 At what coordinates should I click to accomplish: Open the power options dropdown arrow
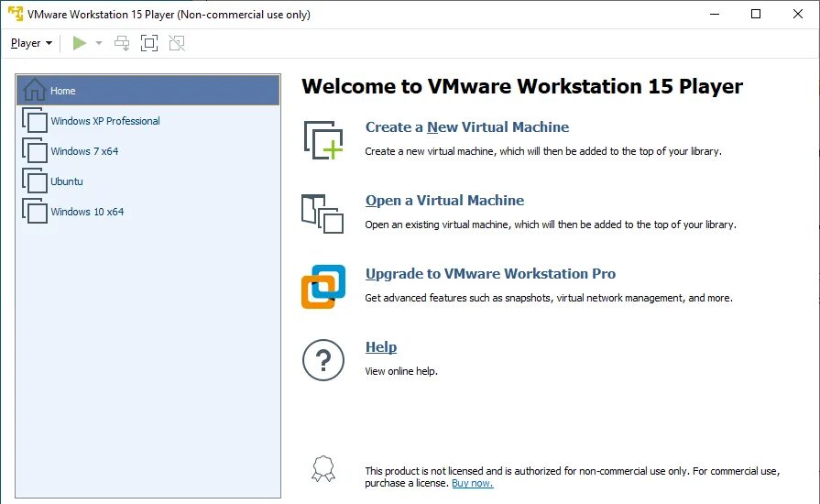click(x=99, y=43)
